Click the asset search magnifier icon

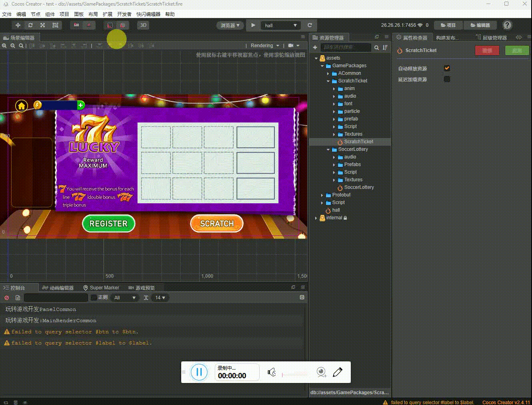tap(376, 48)
